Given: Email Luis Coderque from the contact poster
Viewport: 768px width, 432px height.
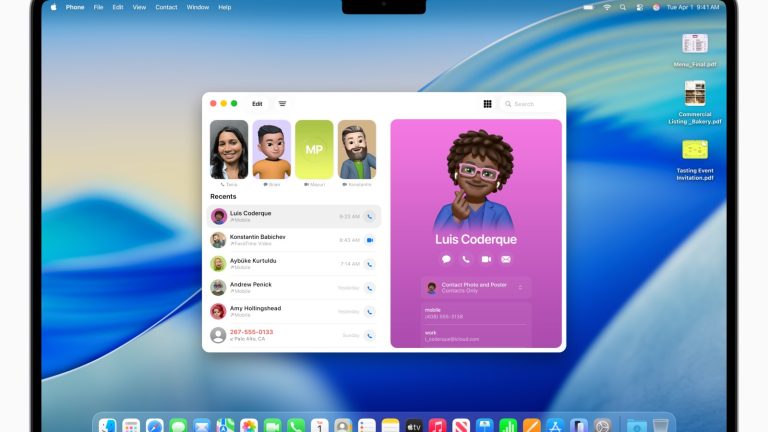Looking at the screenshot, I should (x=506, y=259).
